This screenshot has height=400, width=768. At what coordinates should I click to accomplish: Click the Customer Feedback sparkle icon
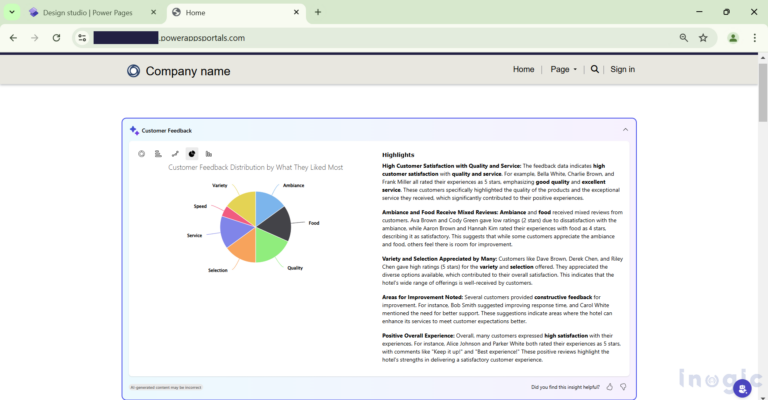click(x=134, y=130)
